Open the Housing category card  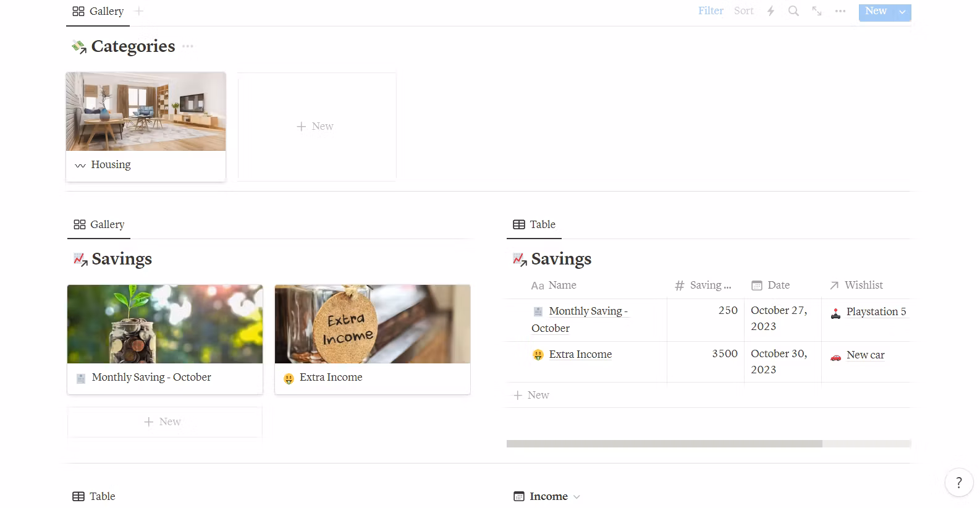coord(146,127)
